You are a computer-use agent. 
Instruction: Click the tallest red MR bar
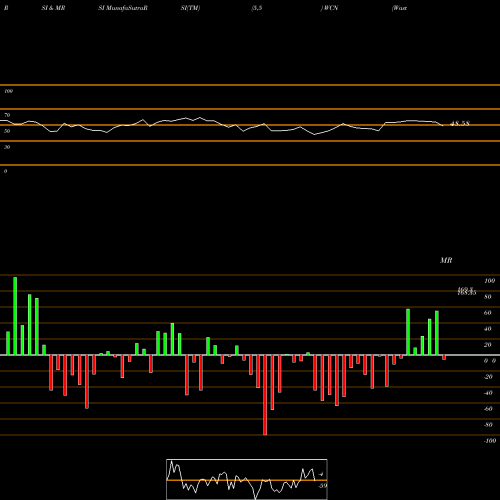[265, 395]
